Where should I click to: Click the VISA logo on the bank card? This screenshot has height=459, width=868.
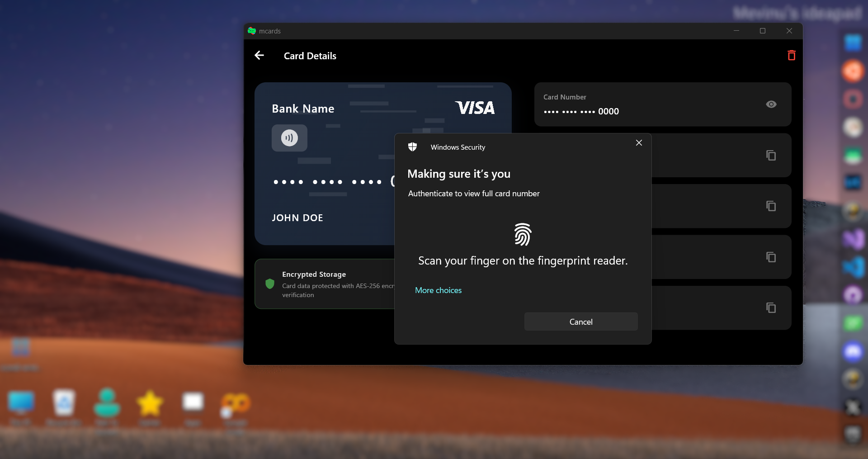tap(475, 108)
